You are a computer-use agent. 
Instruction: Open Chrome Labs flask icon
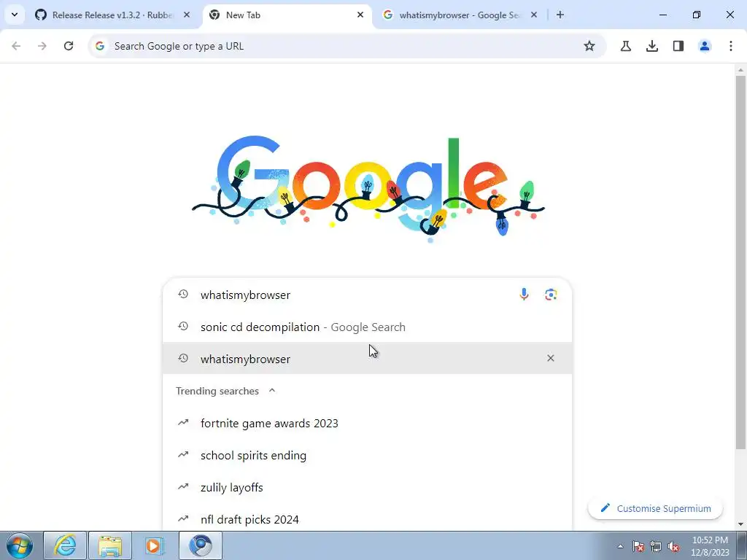pos(626,46)
